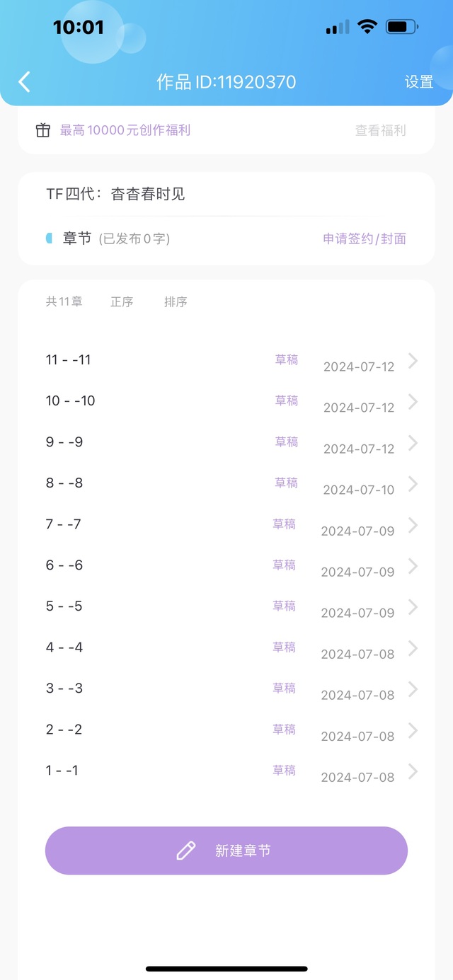Viewport: 453px width, 980px height.
Task: Open chapter 5 - -5 entry
Action: (226, 607)
